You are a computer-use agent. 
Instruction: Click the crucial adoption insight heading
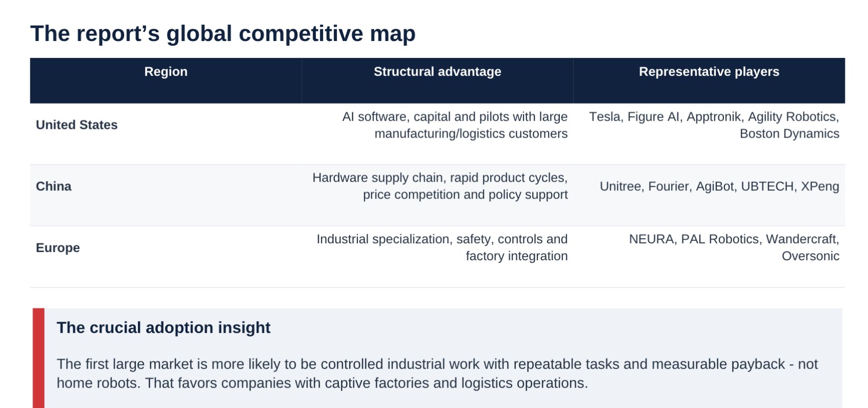(x=164, y=327)
